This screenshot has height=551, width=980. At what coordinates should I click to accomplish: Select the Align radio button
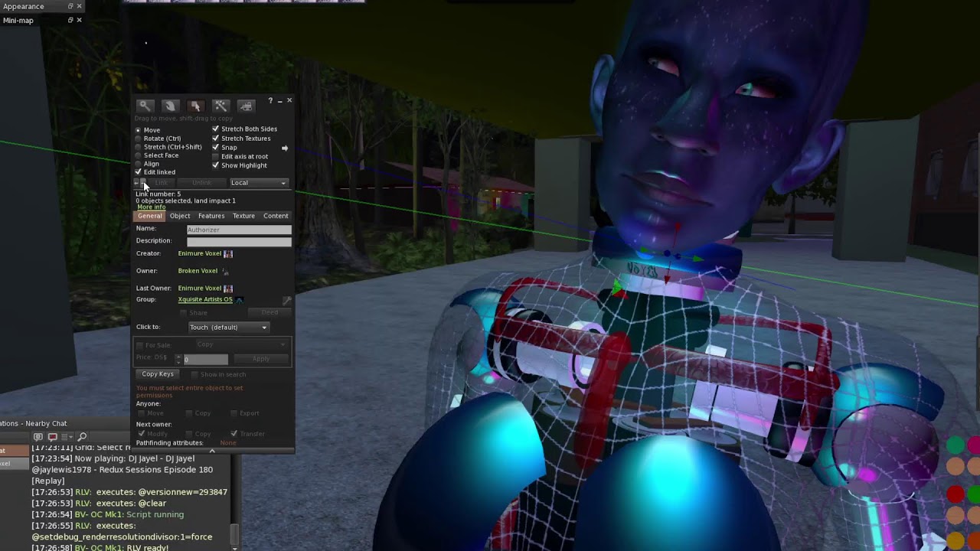(x=139, y=164)
